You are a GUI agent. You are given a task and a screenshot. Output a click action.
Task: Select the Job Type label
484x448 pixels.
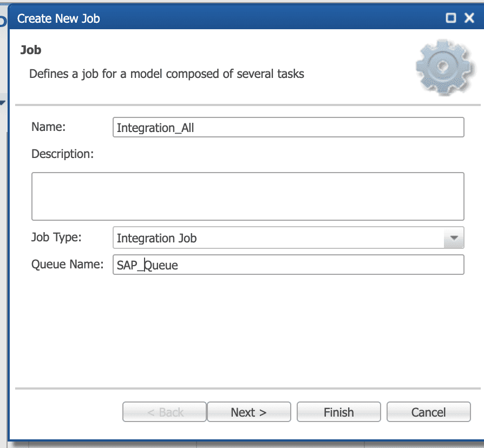click(x=56, y=237)
